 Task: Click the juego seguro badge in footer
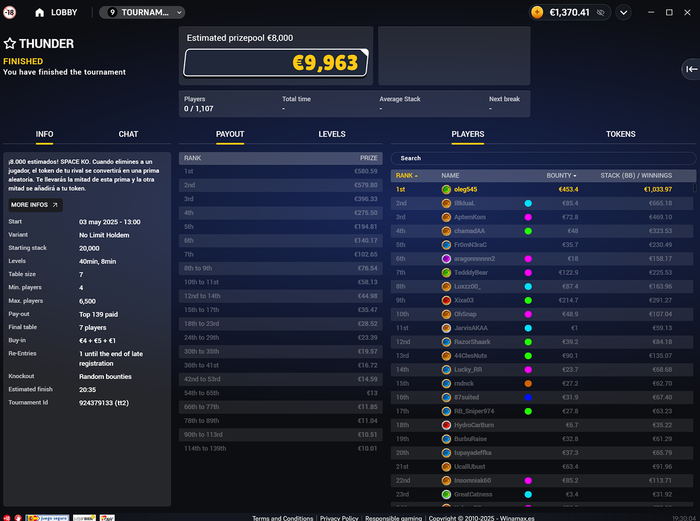pyautogui.click(x=47, y=518)
